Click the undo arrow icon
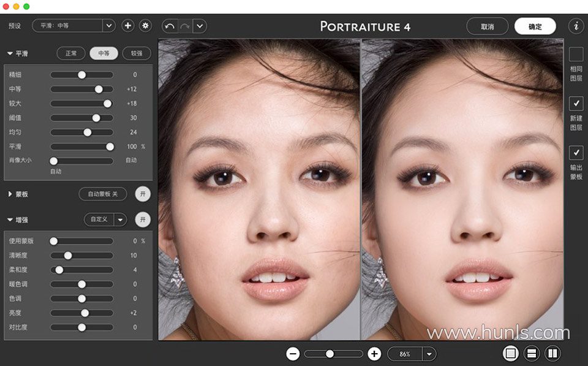Screen dimensions: 588x366 point(170,26)
